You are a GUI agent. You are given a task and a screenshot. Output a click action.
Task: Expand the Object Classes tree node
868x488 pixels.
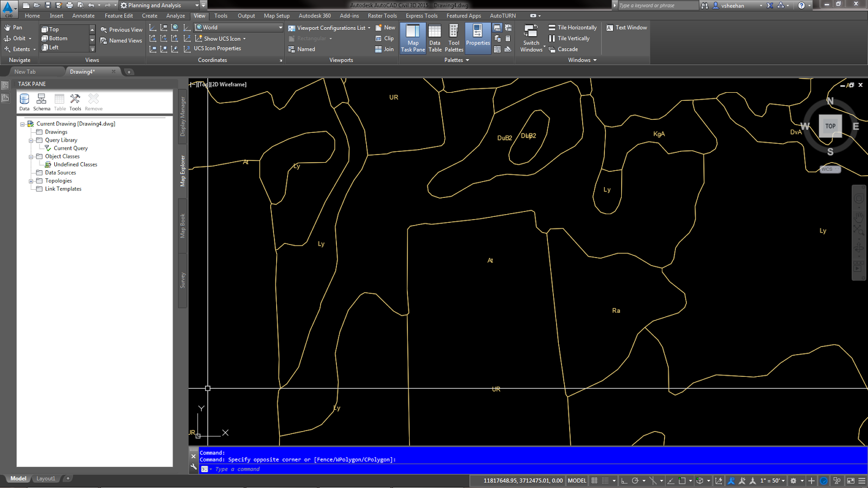point(31,156)
